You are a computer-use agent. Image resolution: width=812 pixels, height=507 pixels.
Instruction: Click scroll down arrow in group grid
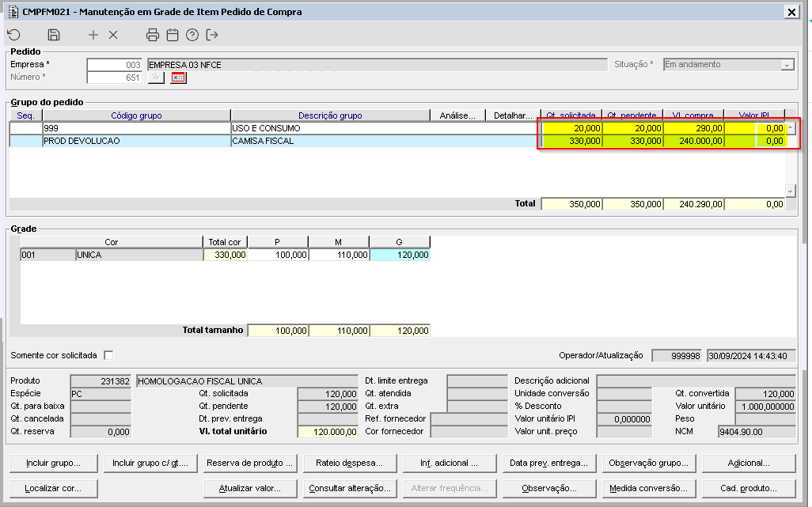tap(790, 191)
